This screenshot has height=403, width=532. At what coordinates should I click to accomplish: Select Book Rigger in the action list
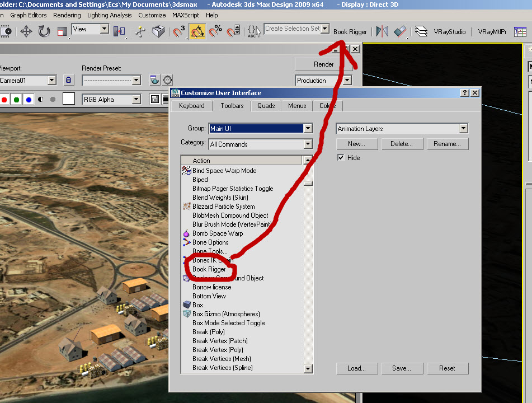pos(209,269)
